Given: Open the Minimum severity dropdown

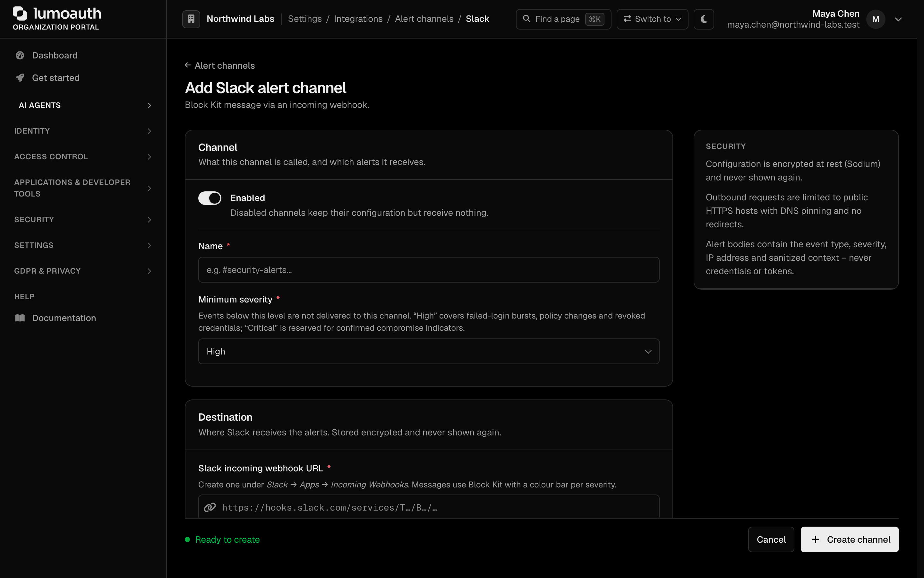Looking at the screenshot, I should pos(429,351).
